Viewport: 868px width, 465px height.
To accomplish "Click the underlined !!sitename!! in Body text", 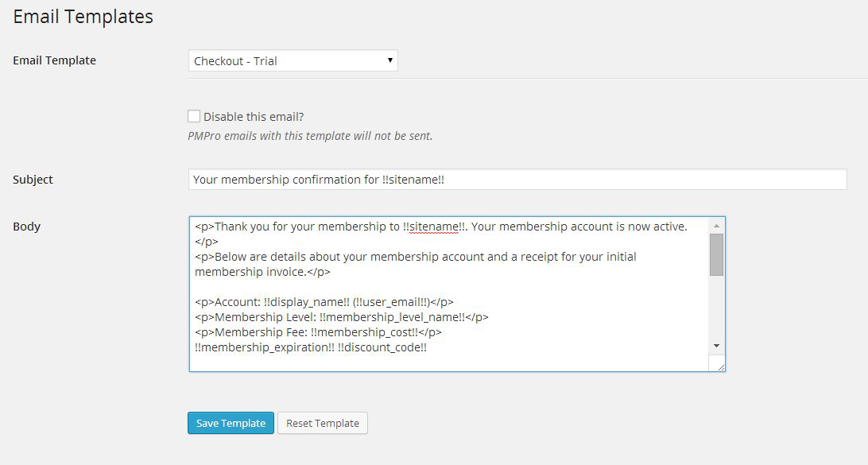I will pos(434,227).
